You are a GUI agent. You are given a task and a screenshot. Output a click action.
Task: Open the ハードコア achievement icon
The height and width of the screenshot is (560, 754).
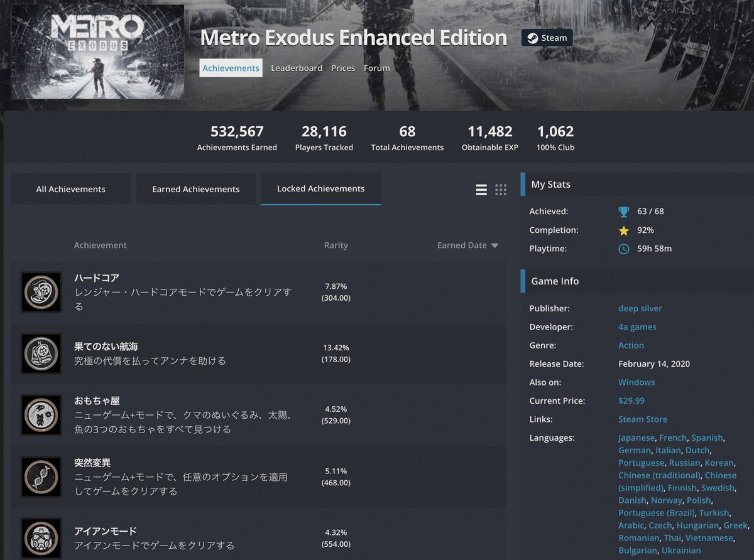pos(41,292)
